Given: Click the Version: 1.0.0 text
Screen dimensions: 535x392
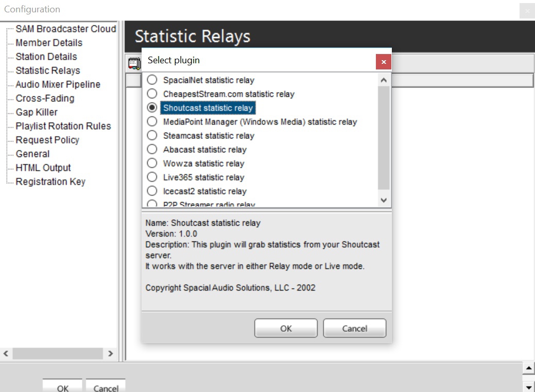Looking at the screenshot, I should tap(171, 234).
